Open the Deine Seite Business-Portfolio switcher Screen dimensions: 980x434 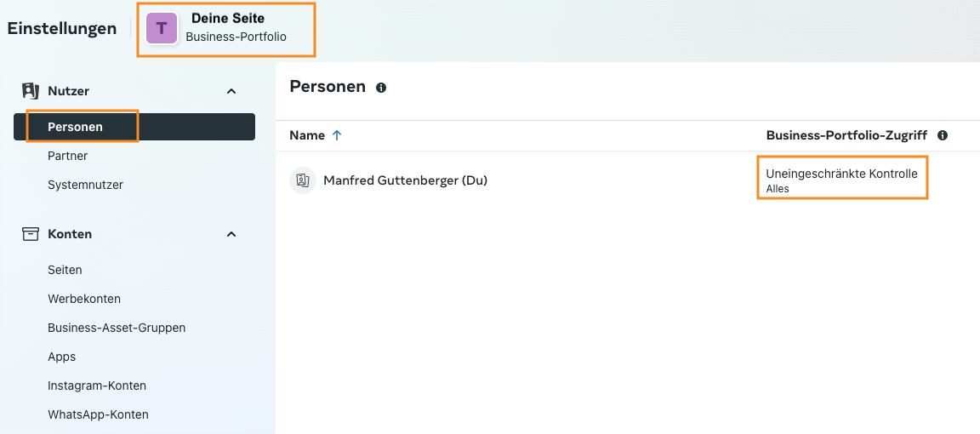(x=226, y=29)
